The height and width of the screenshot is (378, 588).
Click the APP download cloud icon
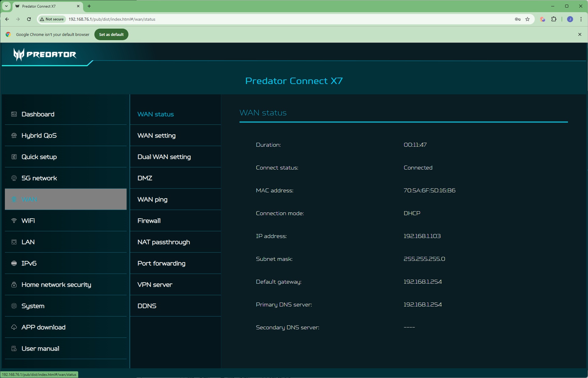14,327
